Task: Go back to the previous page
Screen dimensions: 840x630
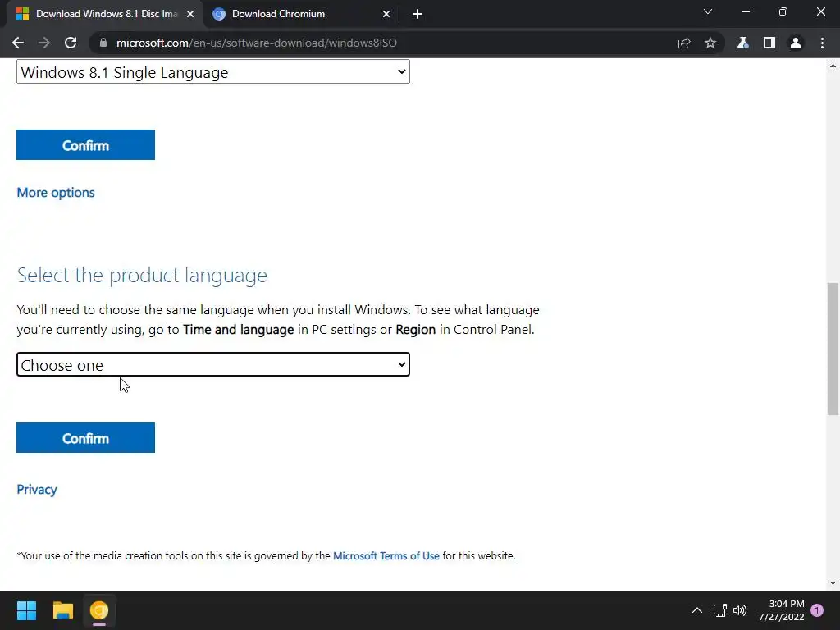Action: [x=18, y=43]
